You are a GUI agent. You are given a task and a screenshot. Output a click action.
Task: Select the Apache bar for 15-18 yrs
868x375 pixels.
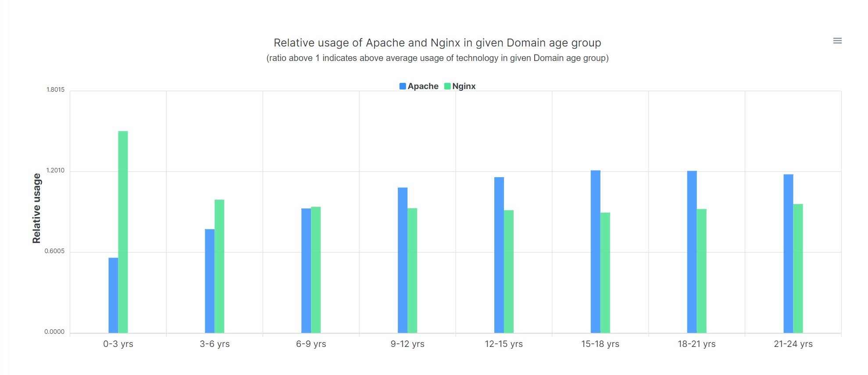pos(596,252)
